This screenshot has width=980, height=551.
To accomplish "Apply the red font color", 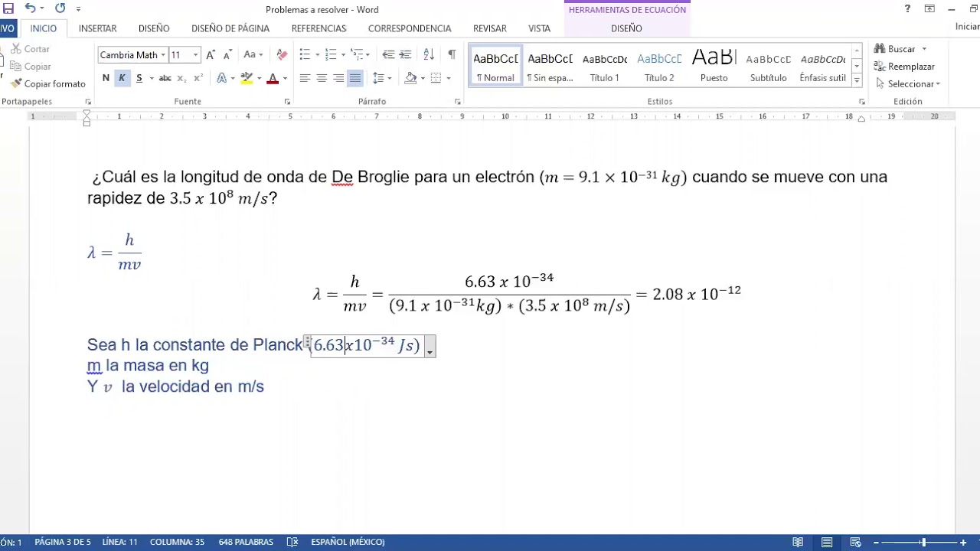I will 273,78.
